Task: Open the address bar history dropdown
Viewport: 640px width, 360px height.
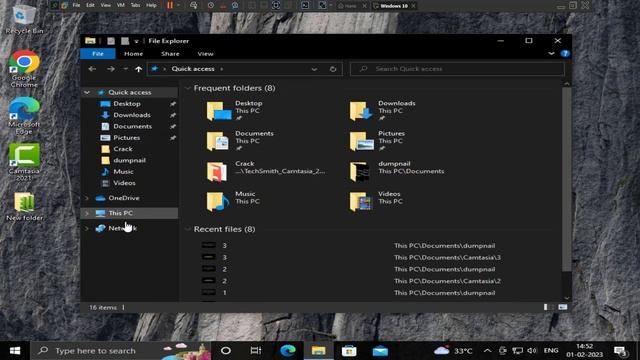Action: pos(314,69)
